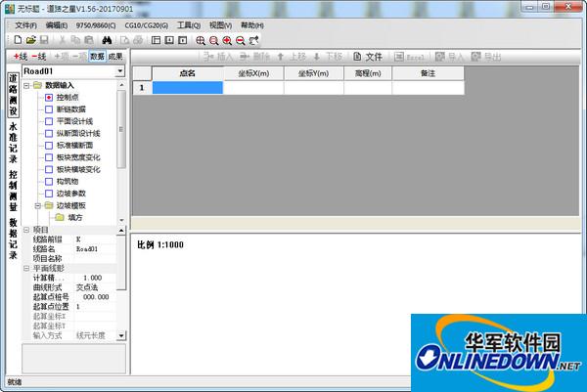Click the 文件 button in the table toolbar
Screen dimensions: 587x392
click(368, 57)
